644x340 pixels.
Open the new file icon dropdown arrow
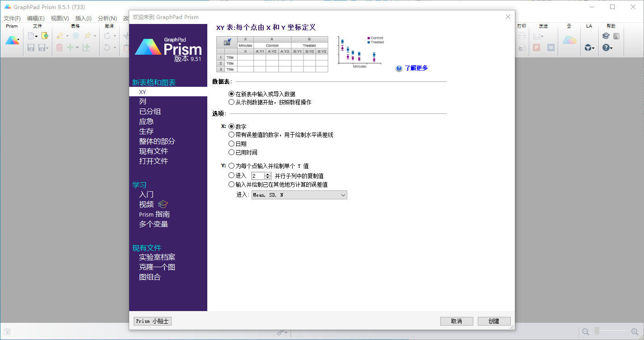coord(37,36)
